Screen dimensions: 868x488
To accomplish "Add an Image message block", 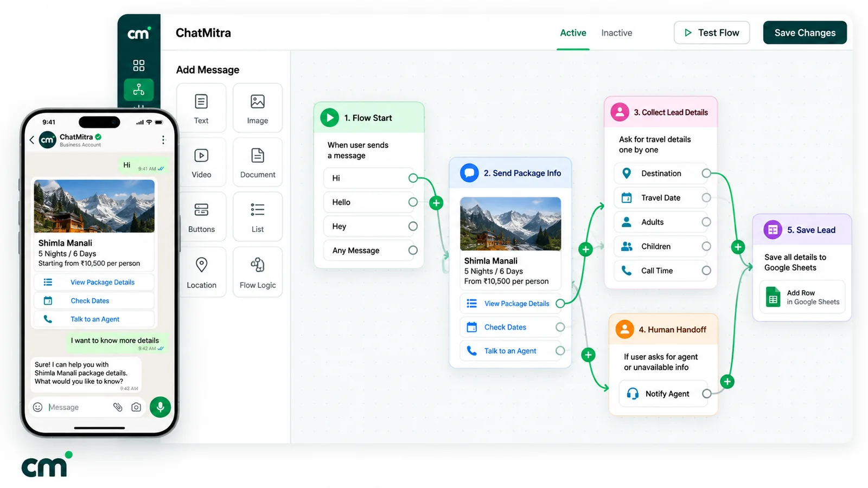I will [x=258, y=108].
